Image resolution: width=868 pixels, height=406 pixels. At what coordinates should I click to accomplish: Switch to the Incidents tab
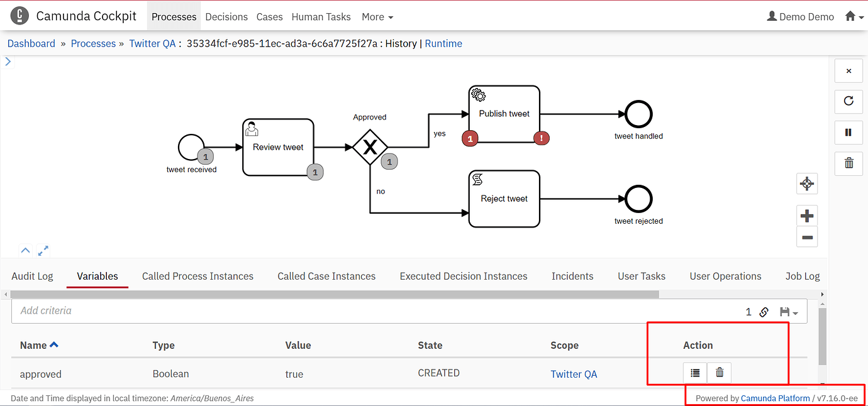572,276
